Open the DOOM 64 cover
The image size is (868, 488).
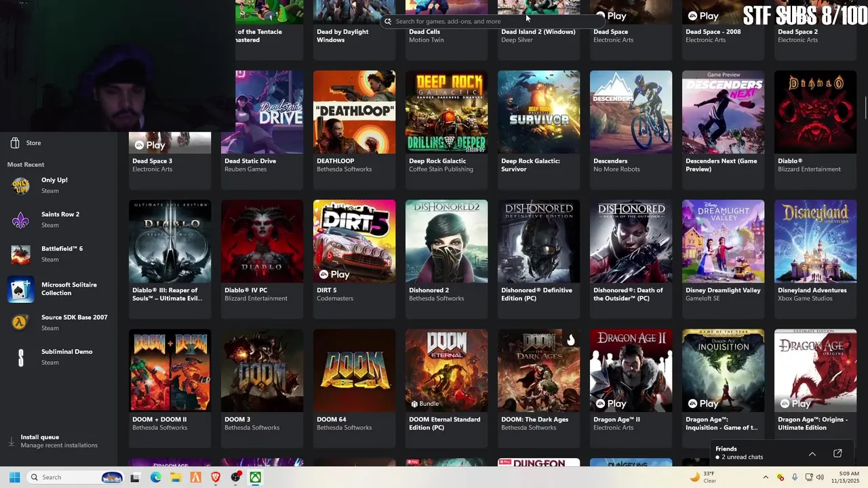(354, 371)
